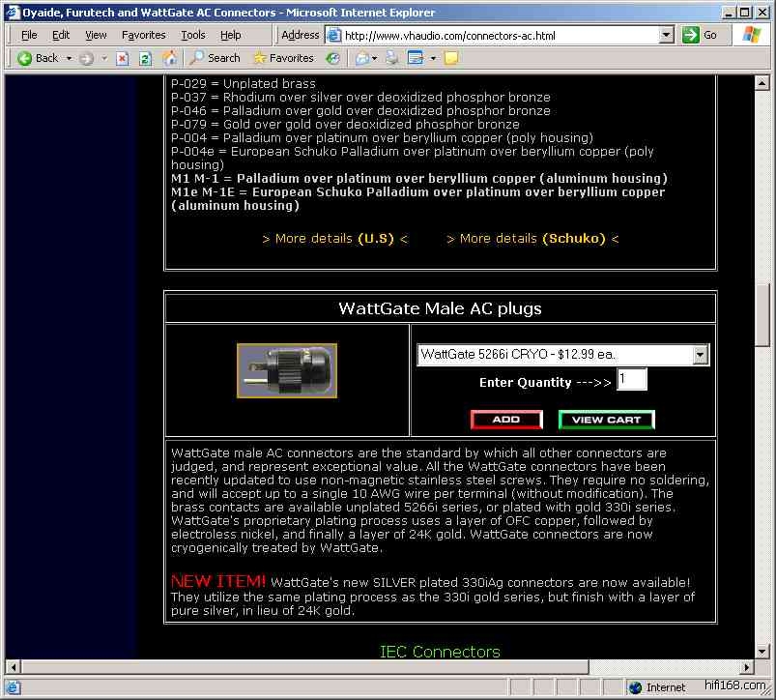Expand the Back button history arrow
776x700 pixels.
point(70,58)
